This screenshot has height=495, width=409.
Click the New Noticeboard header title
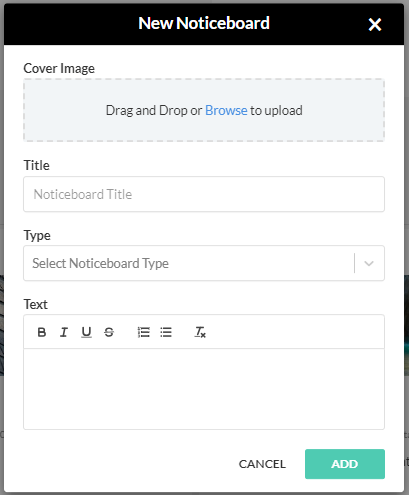pos(204,23)
